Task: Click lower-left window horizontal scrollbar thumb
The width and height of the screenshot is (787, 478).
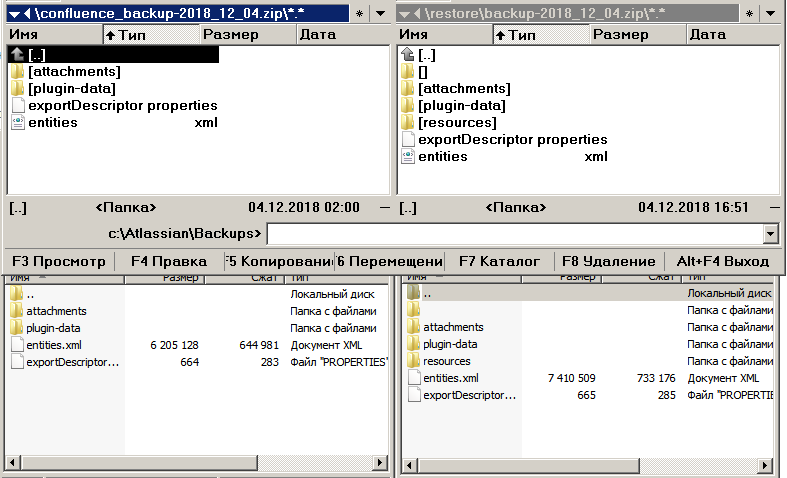Action: pos(139,462)
